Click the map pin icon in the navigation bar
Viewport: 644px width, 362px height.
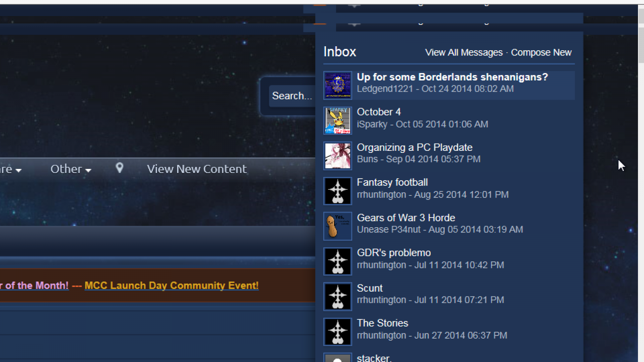pyautogui.click(x=120, y=168)
